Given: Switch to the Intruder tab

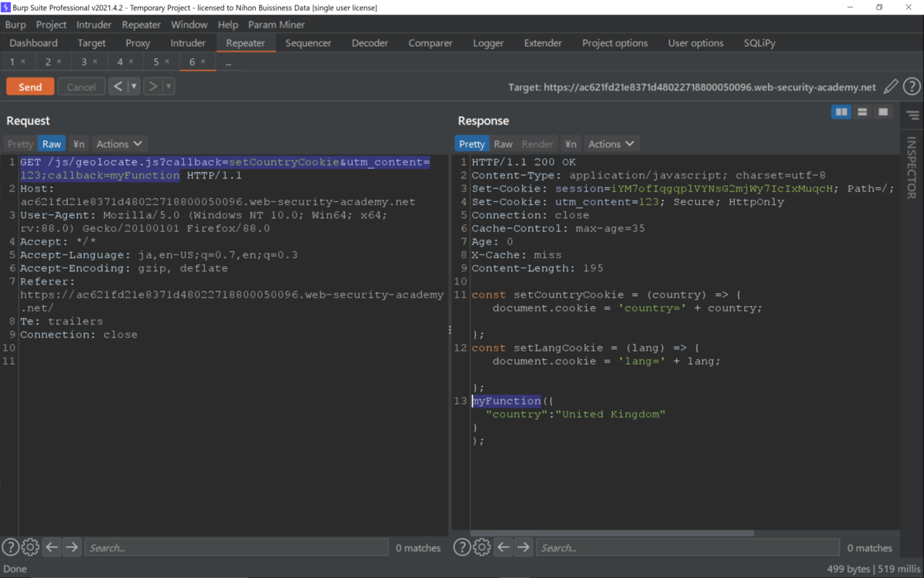Looking at the screenshot, I should [188, 43].
